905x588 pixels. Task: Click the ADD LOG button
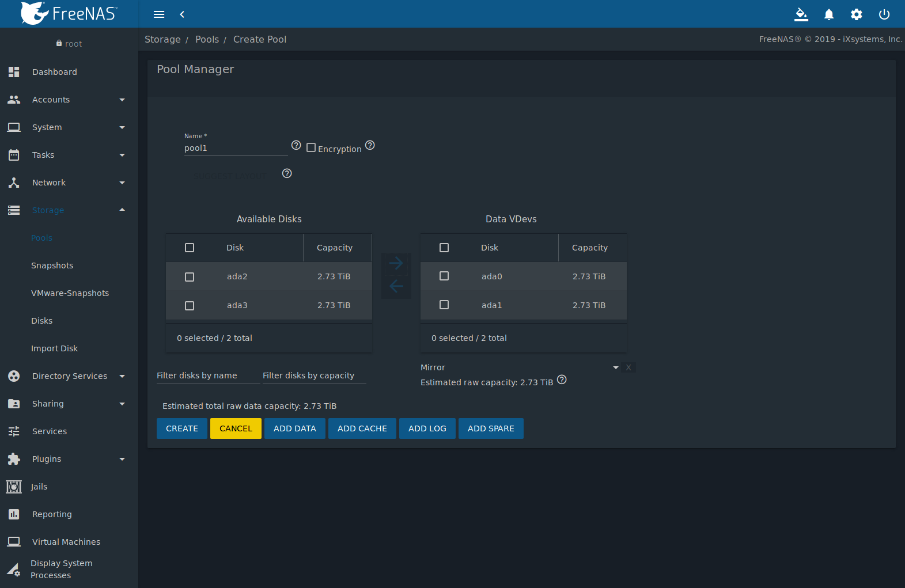click(x=427, y=428)
